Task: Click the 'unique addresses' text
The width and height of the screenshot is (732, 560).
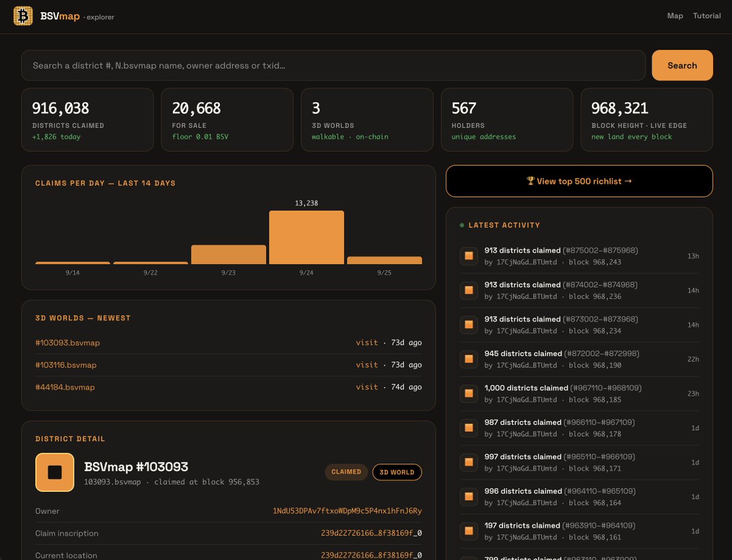Action: 484,137
